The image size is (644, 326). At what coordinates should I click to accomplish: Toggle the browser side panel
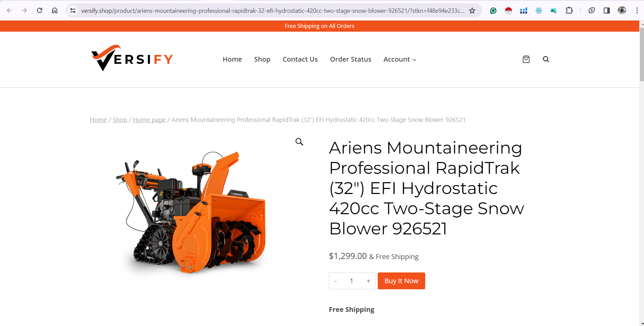click(x=606, y=10)
